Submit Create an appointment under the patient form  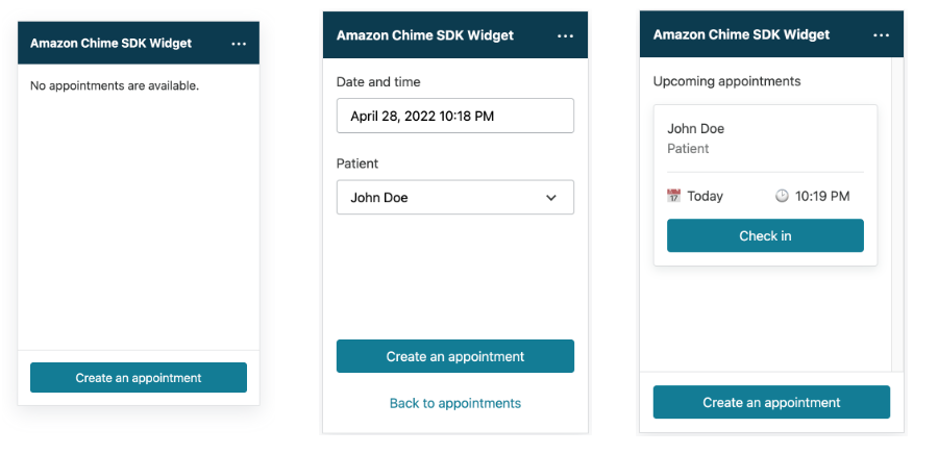coord(455,356)
